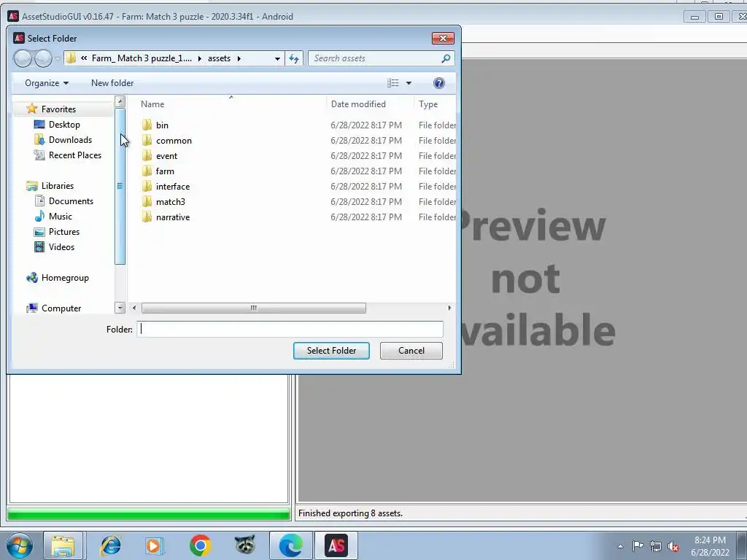Open File Explorer from the taskbar
This screenshot has height=560, width=747.
point(63,545)
